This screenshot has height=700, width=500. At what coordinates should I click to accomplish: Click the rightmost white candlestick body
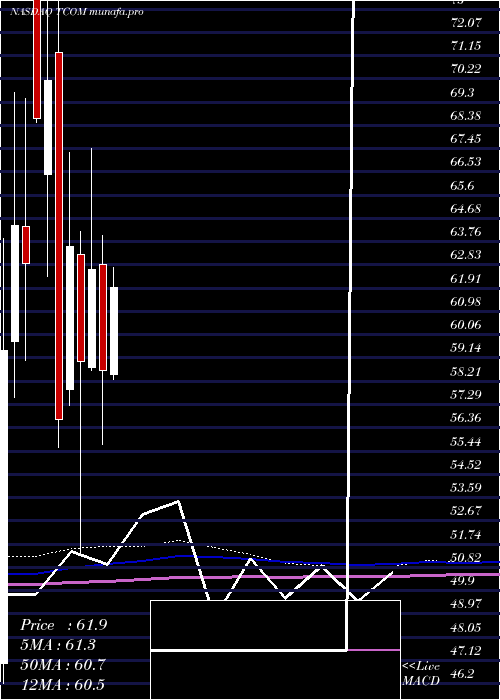(114, 331)
